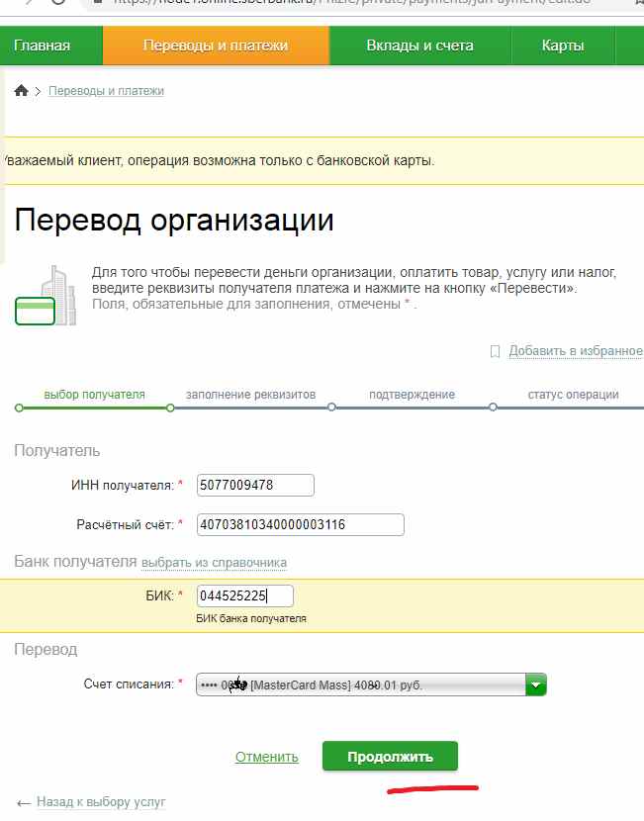Image resolution: width=644 pixels, height=821 pixels.
Task: Click the подтверждение step label
Action: (x=413, y=395)
